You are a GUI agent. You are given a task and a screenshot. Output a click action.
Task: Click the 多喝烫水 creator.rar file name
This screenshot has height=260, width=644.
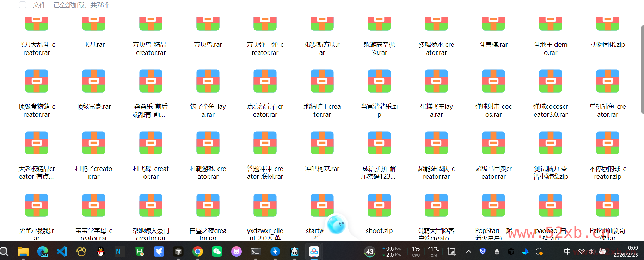tap(436, 49)
